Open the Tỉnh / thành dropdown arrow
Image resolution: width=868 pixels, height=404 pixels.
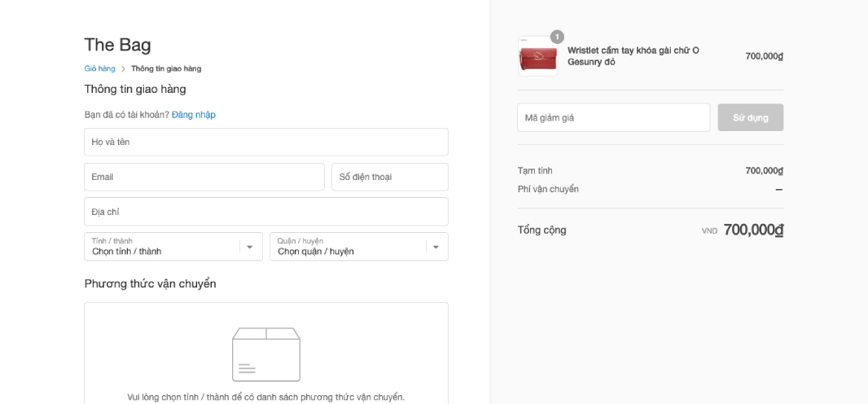250,247
